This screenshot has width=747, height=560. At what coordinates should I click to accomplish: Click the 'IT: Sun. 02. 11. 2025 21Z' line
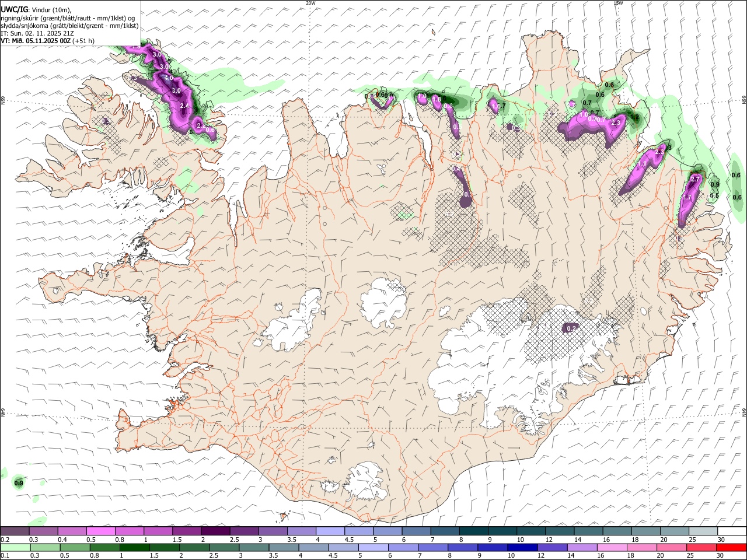click(x=37, y=33)
